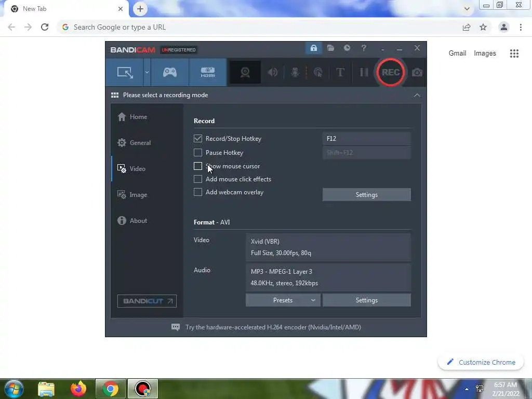Toggle Bandicam webcam overlay toolbar icon
This screenshot has width=532, height=399.
[x=245, y=72]
